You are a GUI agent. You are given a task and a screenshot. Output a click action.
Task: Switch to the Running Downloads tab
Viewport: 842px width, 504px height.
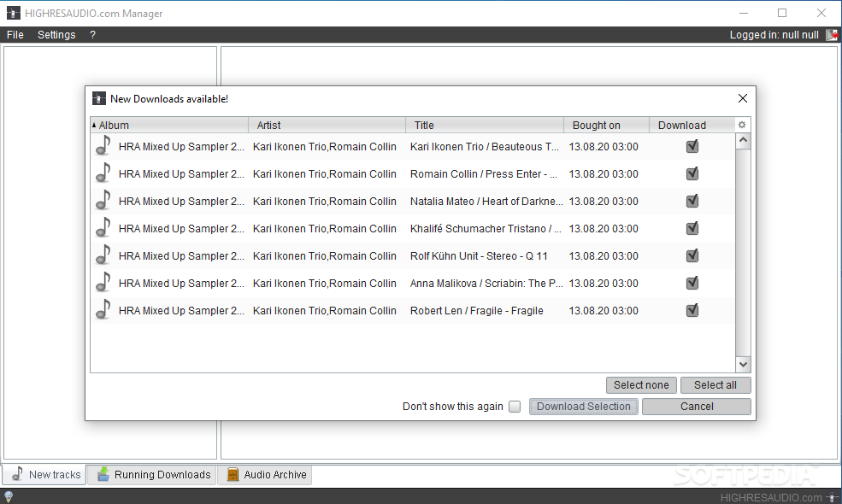point(152,474)
